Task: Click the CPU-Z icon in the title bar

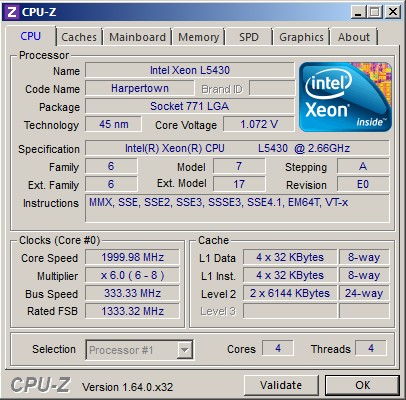Action: click(x=12, y=12)
